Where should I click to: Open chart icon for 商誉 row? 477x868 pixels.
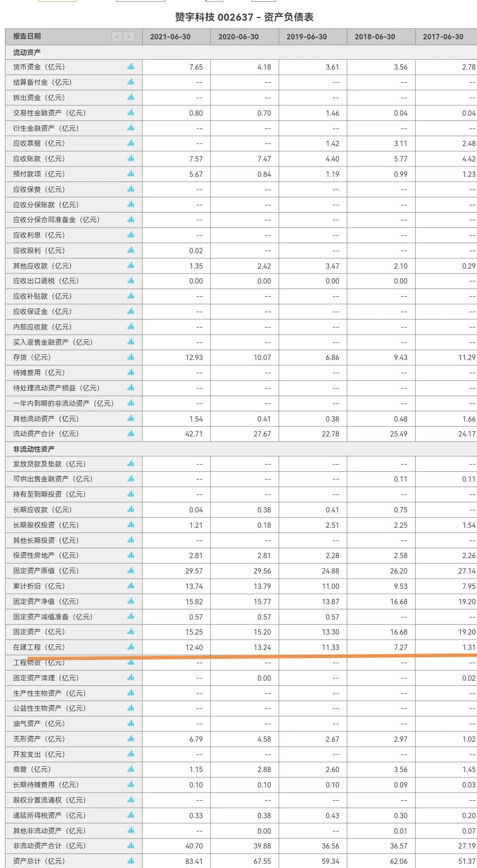click(131, 769)
